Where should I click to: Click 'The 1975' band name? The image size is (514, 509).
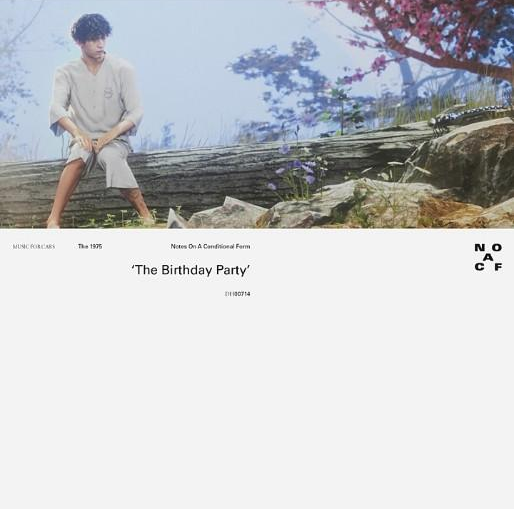pos(90,246)
